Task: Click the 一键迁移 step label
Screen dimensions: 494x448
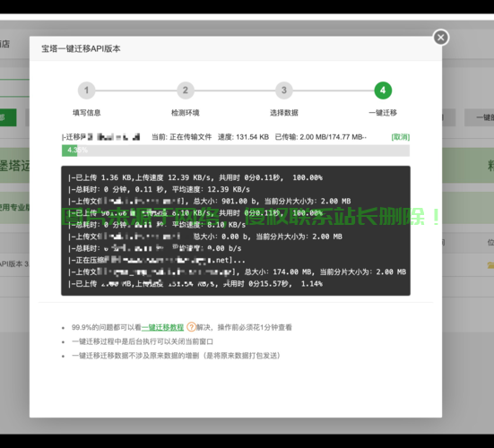Action: [x=383, y=113]
